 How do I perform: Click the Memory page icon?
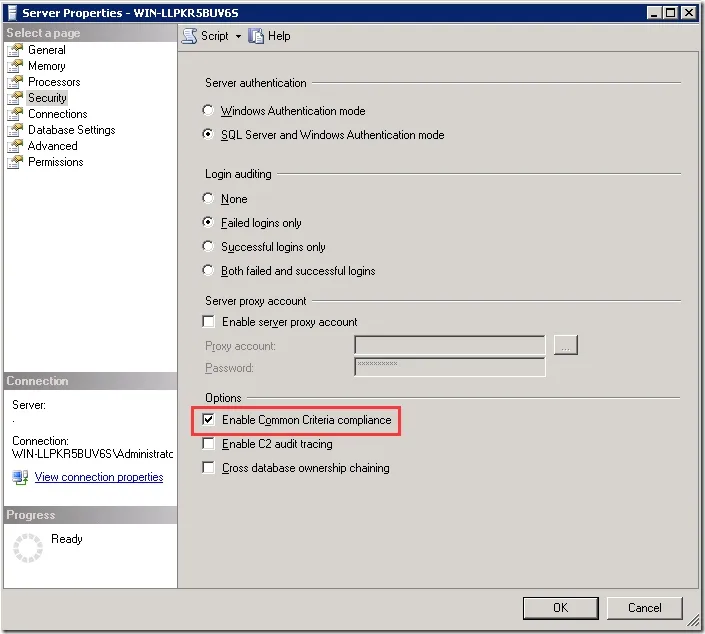coord(15,66)
